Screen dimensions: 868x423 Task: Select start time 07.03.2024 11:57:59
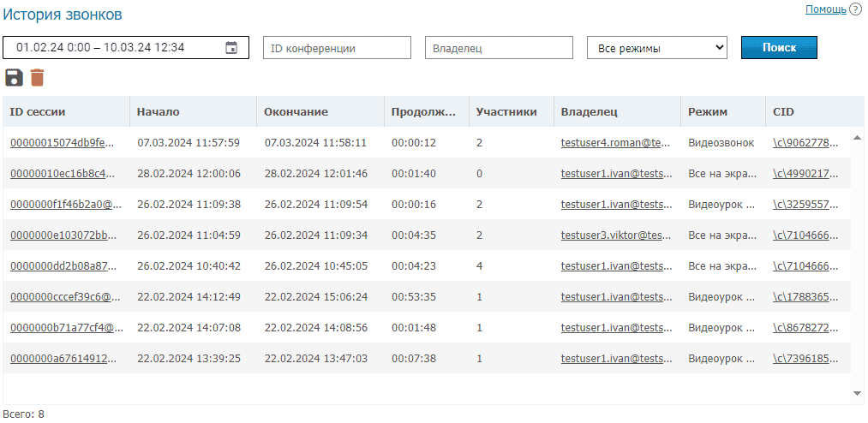click(189, 143)
